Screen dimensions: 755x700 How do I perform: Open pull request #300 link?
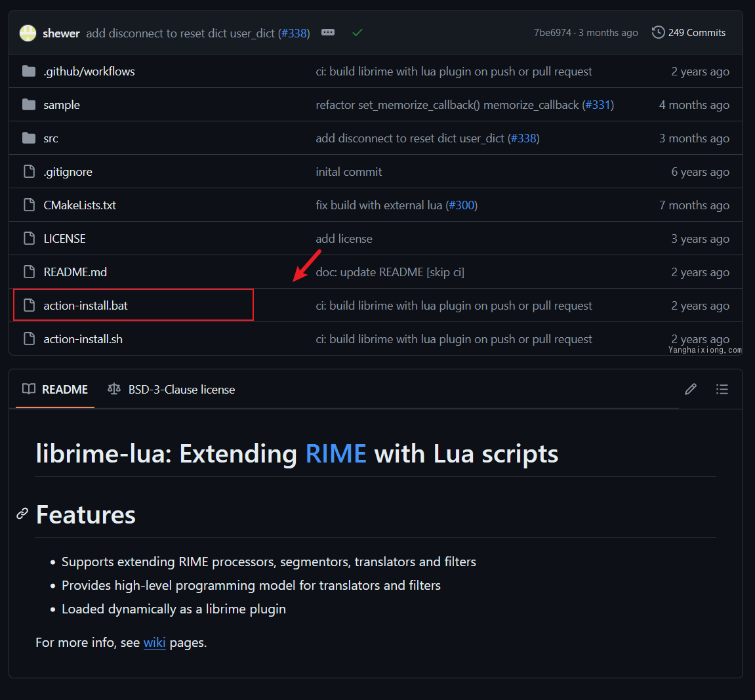tap(461, 205)
